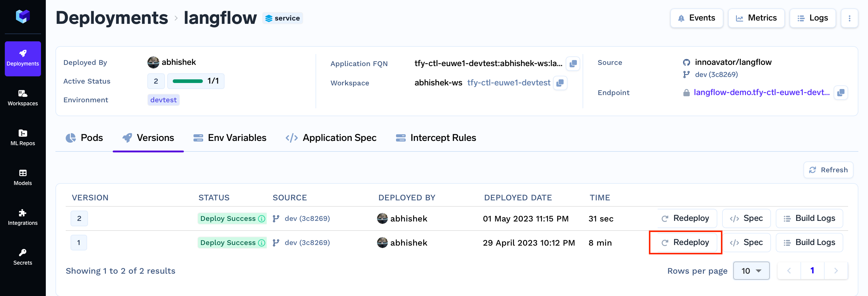Go to Integrations in sidebar
Viewport: 868px width, 296px height.
point(23,217)
